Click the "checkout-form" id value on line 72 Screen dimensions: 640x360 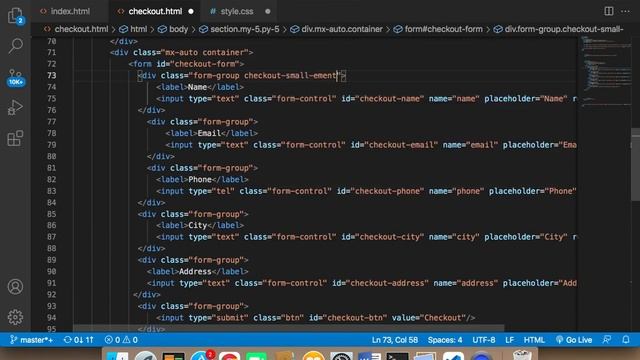(205, 64)
